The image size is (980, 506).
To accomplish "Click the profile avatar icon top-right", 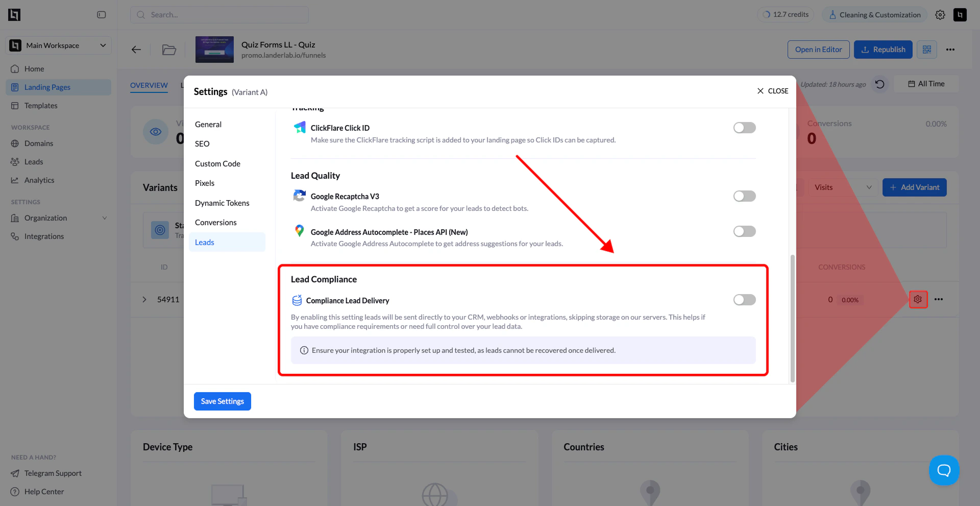I will (x=960, y=15).
